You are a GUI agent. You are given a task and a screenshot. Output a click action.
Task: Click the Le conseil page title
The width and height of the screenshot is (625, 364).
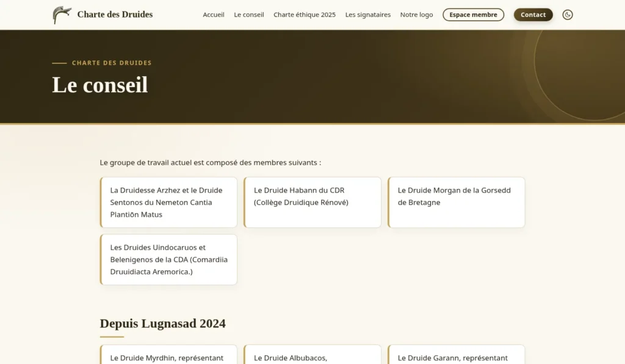(100, 85)
